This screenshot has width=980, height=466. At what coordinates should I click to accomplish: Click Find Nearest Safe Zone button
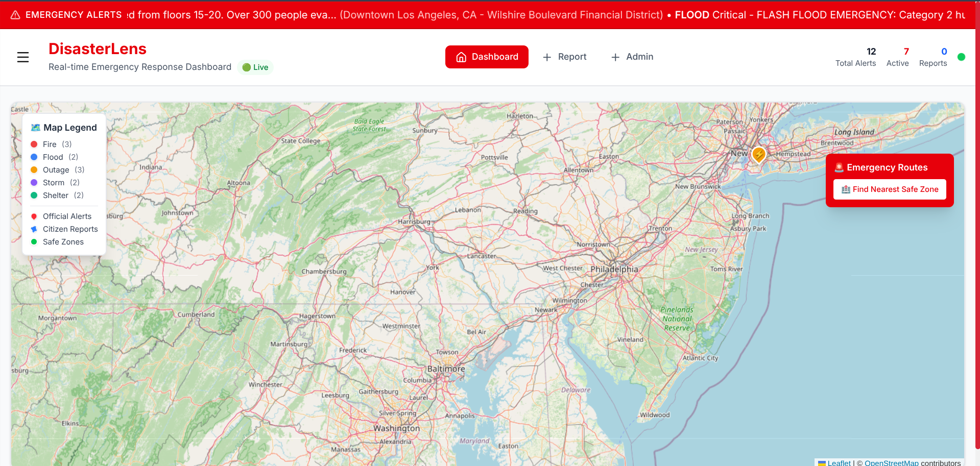click(x=890, y=189)
